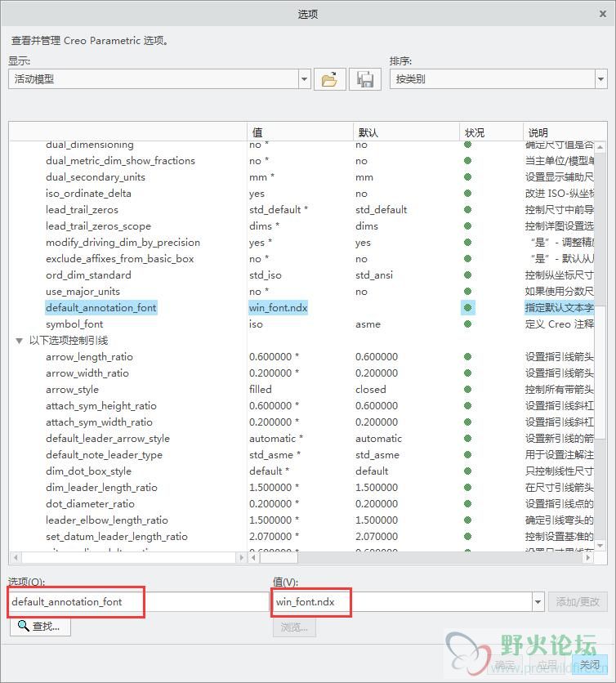Image resolution: width=616 pixels, height=683 pixels.
Task: Click the magnifier icon on the 查找 button
Action: (23, 626)
